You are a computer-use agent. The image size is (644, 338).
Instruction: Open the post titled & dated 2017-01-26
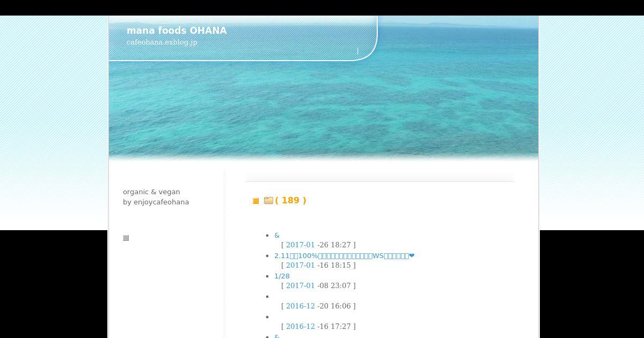pyautogui.click(x=277, y=235)
